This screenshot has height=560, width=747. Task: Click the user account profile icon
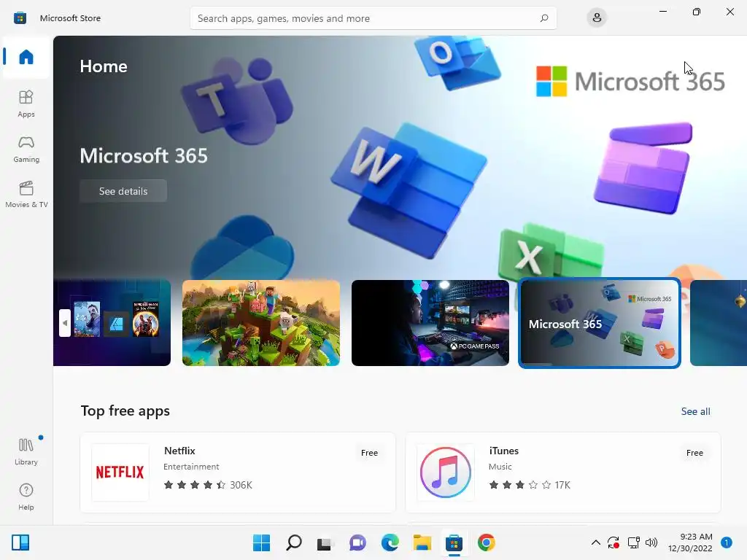tap(597, 18)
